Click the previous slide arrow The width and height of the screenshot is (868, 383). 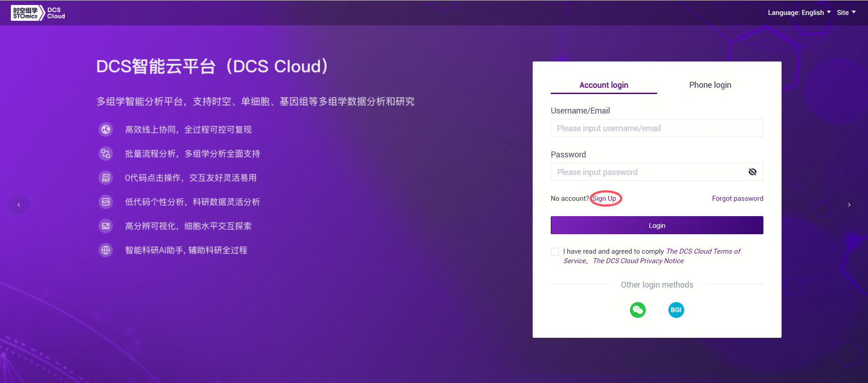pos(19,205)
